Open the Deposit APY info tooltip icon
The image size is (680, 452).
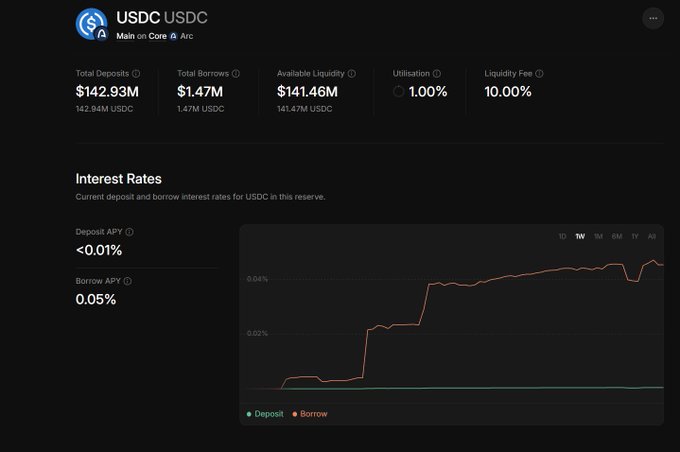(x=129, y=232)
